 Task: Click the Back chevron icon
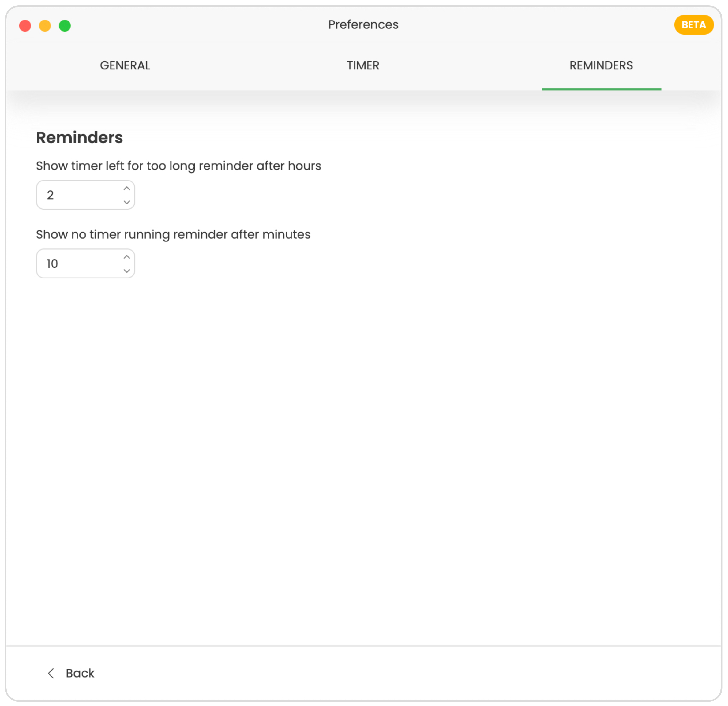click(x=51, y=673)
